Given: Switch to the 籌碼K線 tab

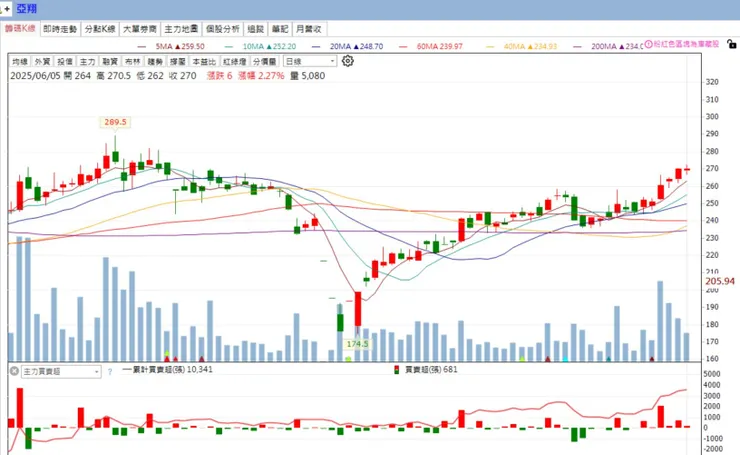Looking at the screenshot, I should coord(20,28).
